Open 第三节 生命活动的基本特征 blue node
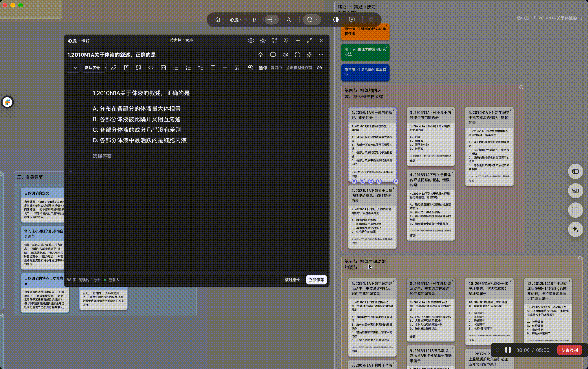Image resolution: width=588 pixels, height=369 pixels. [x=365, y=72]
